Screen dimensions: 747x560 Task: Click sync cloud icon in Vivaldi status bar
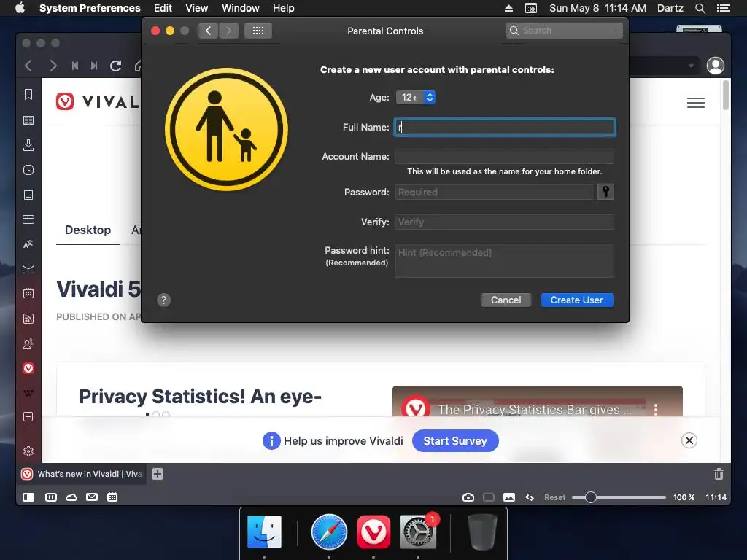click(x=71, y=497)
